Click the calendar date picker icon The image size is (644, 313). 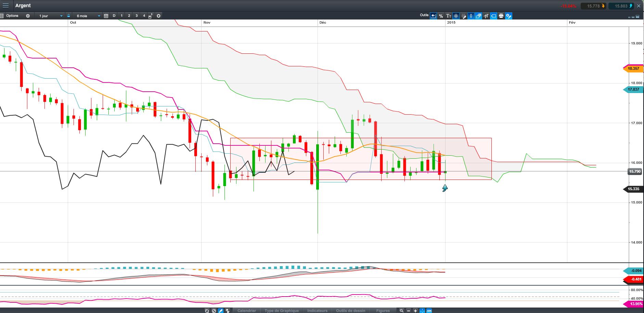click(106, 16)
